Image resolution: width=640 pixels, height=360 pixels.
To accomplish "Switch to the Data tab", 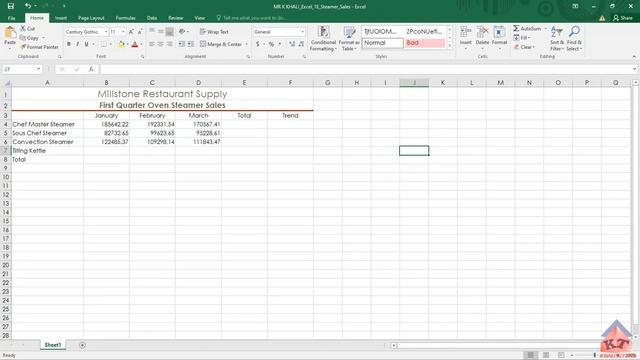I will 152,18.
